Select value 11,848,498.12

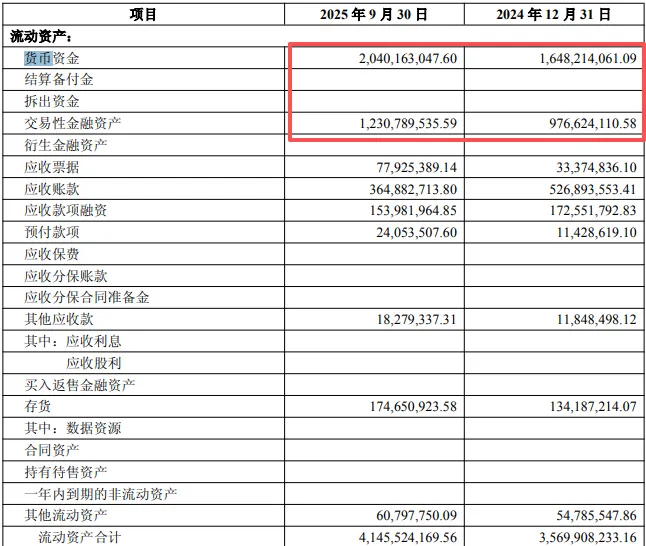(x=597, y=319)
